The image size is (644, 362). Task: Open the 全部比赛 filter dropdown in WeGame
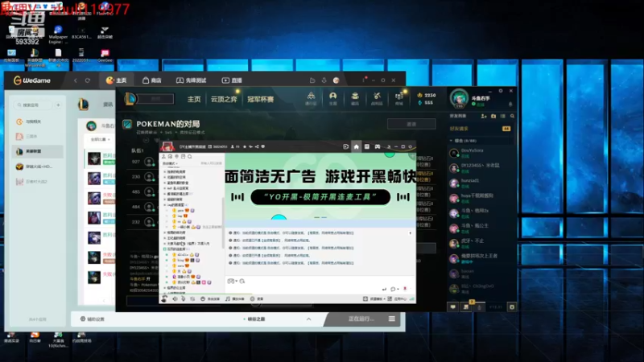coord(100,139)
